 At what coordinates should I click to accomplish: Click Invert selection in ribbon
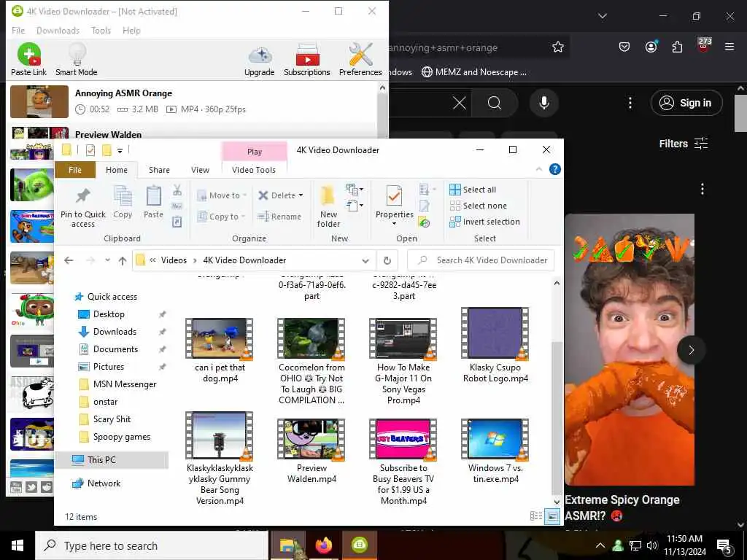[484, 222]
